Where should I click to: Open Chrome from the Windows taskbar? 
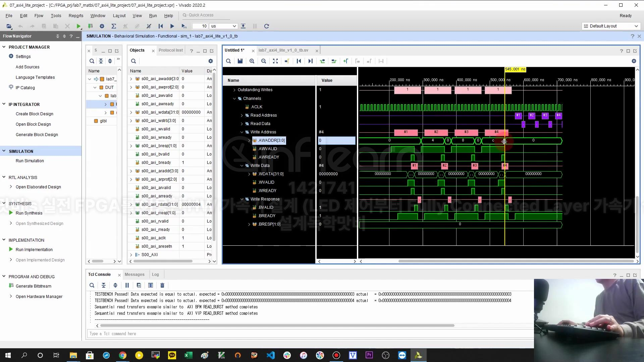click(x=123, y=355)
